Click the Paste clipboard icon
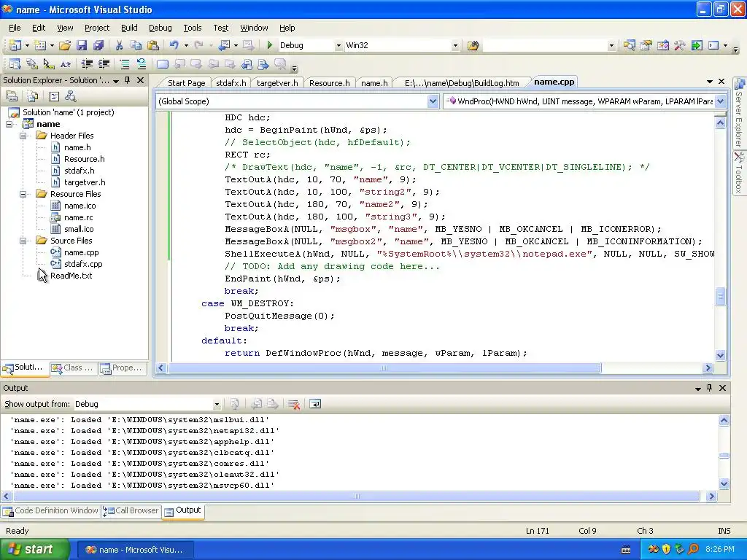The image size is (747, 560). pos(153,45)
